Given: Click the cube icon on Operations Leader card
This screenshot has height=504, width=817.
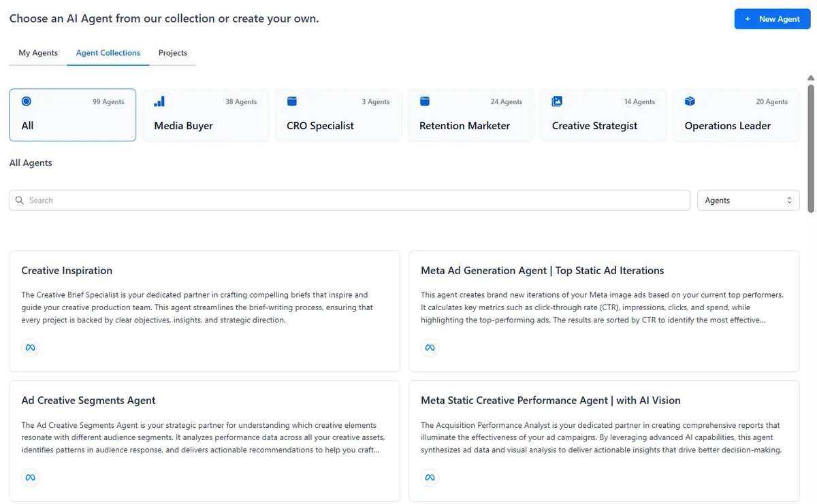Looking at the screenshot, I should coord(690,101).
